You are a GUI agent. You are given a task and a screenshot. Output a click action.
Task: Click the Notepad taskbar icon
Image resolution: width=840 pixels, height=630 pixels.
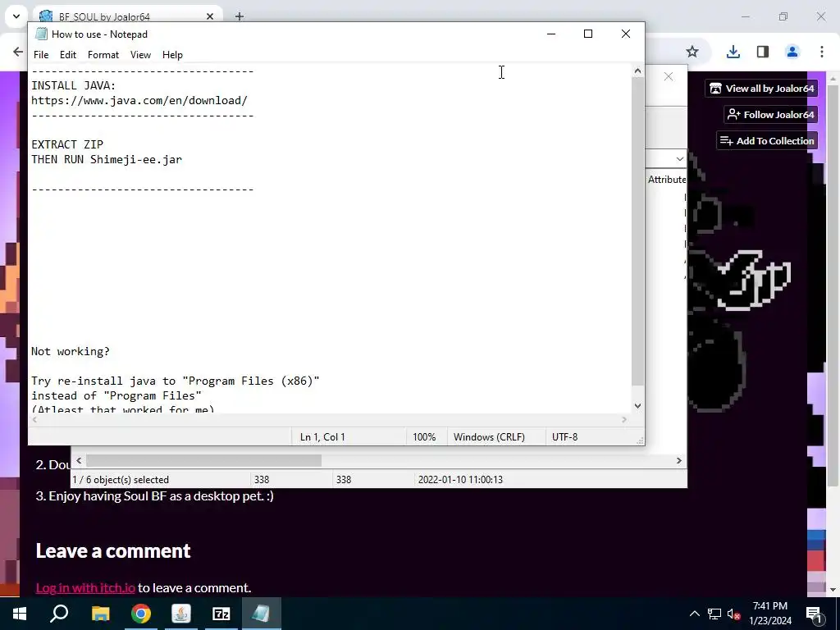[x=262, y=614]
